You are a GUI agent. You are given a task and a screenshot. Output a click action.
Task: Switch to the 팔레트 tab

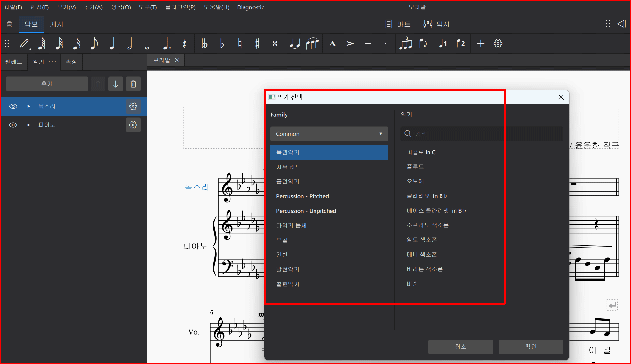(x=14, y=62)
